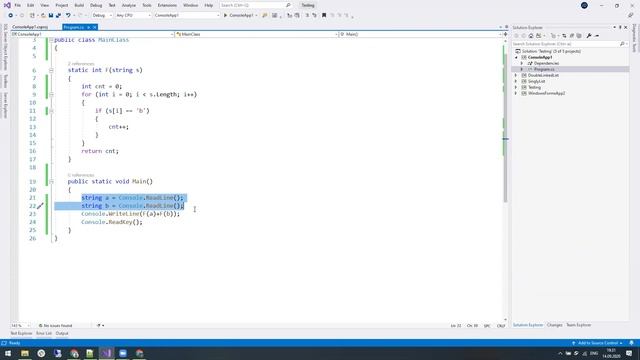The width and height of the screenshot is (640, 360).
Task: Click the Visual Studio logo icon
Action: pos(7,5)
